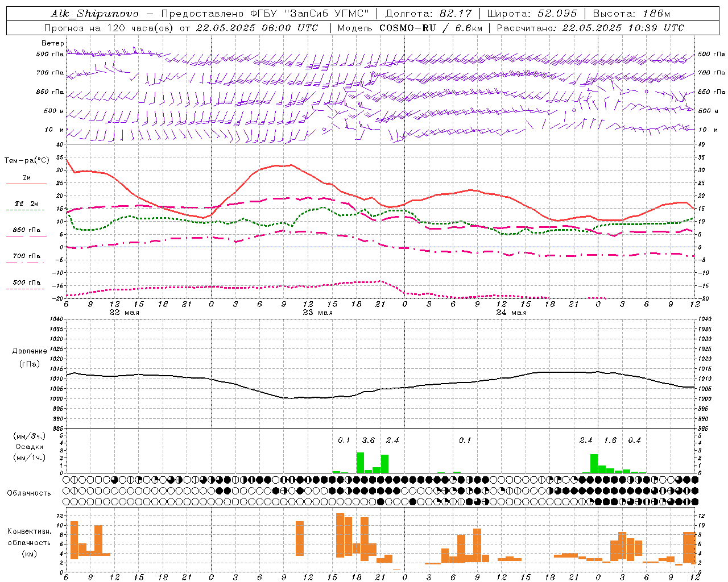
Task: Select the provider text ФГБУ "ЗапСиб УГМС"
Action: tap(310, 14)
